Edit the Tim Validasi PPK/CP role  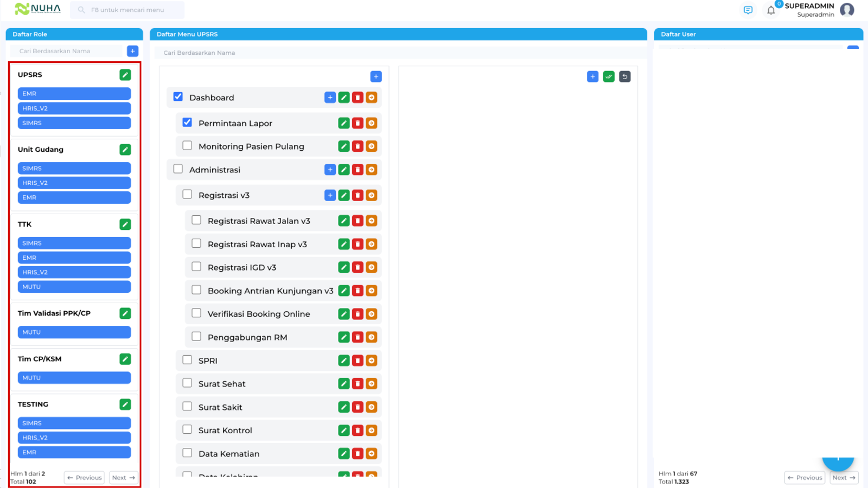tap(125, 313)
